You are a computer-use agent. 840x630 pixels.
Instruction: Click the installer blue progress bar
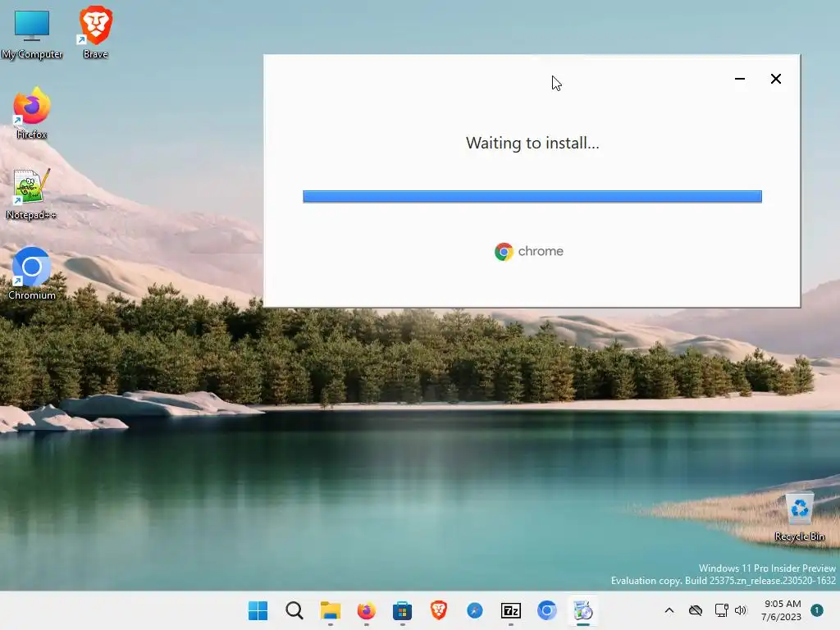coord(532,196)
